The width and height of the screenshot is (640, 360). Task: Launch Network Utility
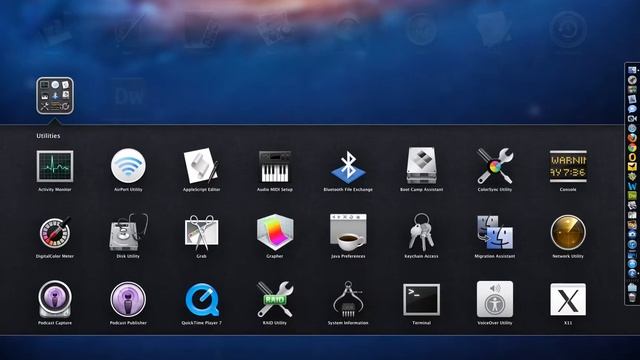pyautogui.click(x=568, y=232)
